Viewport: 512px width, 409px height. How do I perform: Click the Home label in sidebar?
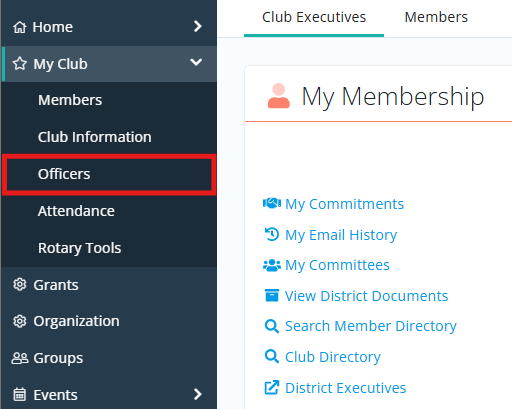(52, 27)
